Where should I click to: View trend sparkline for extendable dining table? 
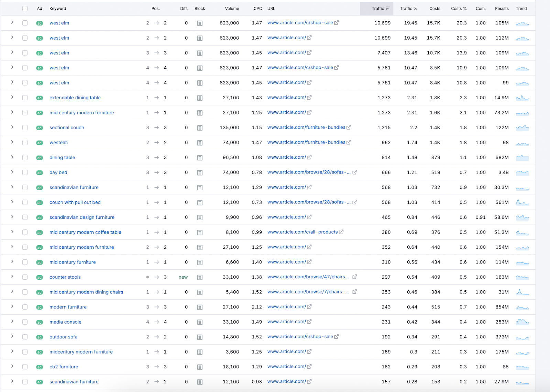(522, 98)
